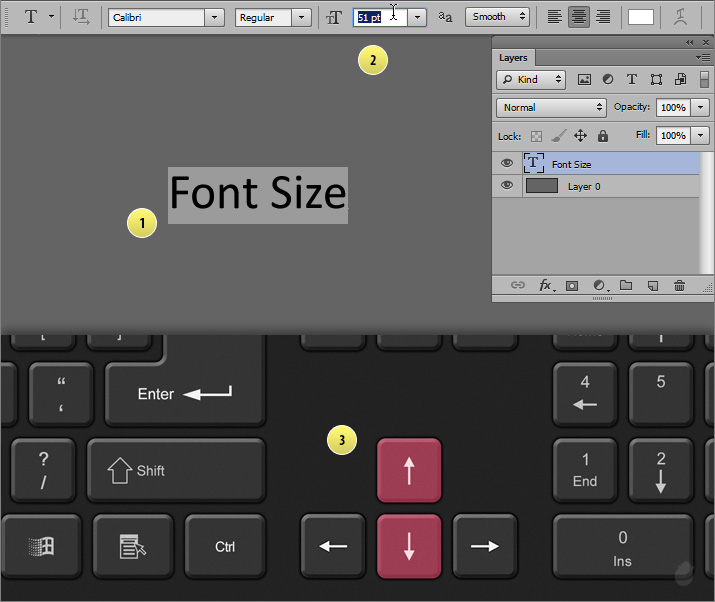The width and height of the screenshot is (715, 602).
Task: Open the Calibri font family dropdown
Action: (214, 17)
